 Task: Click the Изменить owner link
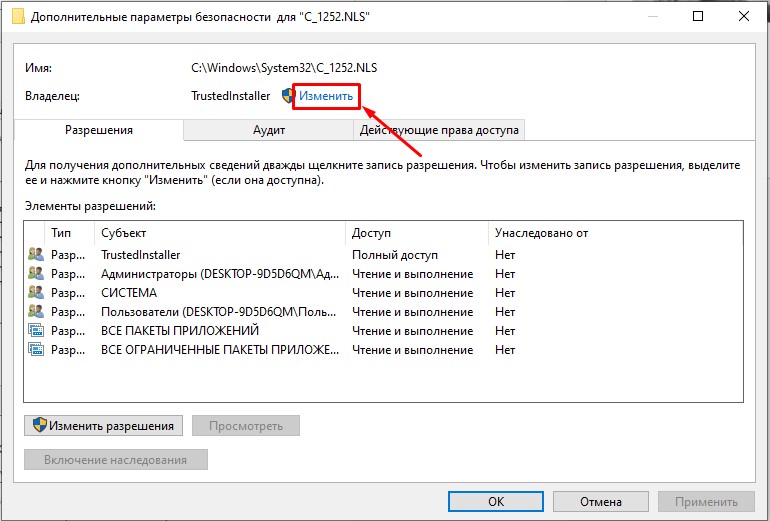click(x=326, y=96)
